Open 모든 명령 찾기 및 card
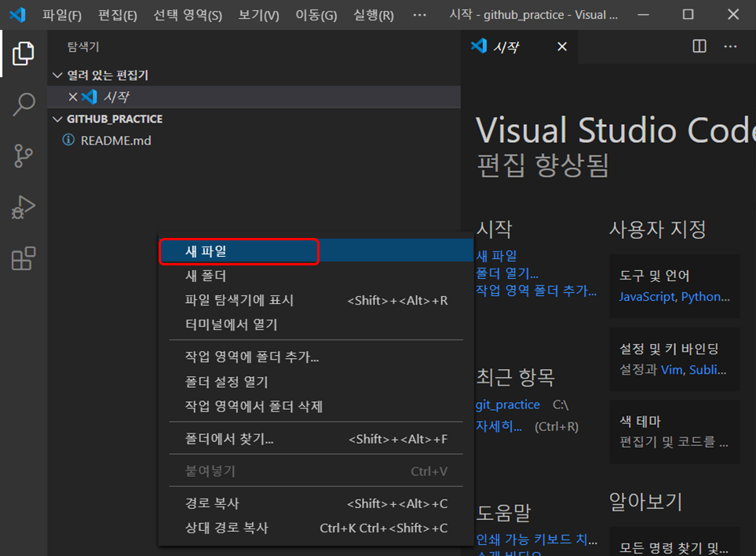Viewport: 756px width, 556px height. point(674,542)
